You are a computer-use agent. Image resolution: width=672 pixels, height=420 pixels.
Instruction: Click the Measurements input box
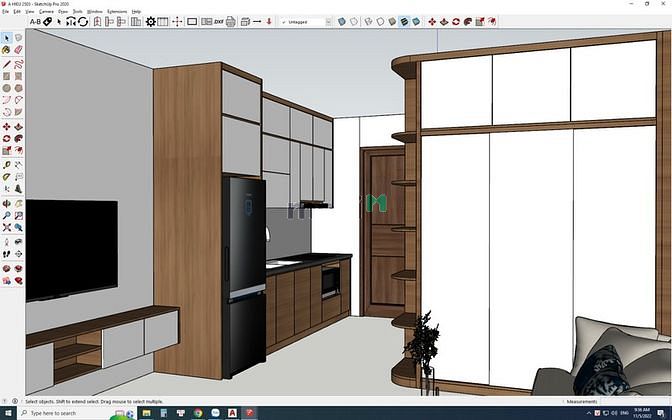click(x=635, y=402)
